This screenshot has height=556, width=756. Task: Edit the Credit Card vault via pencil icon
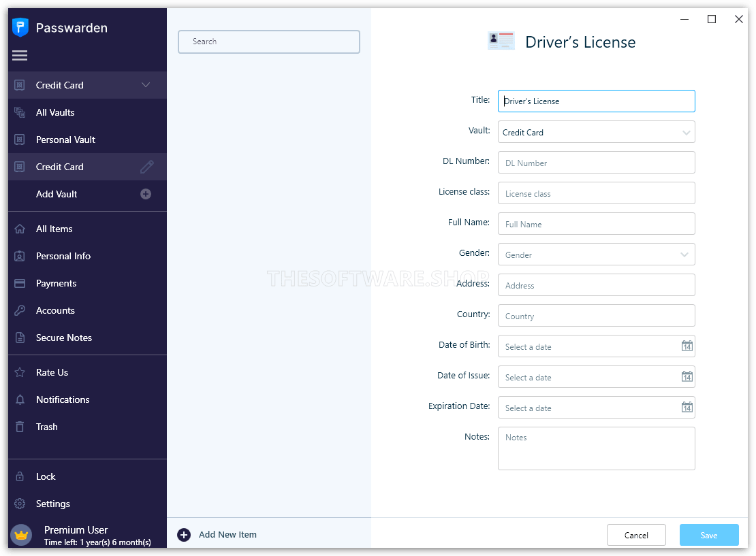click(x=146, y=166)
